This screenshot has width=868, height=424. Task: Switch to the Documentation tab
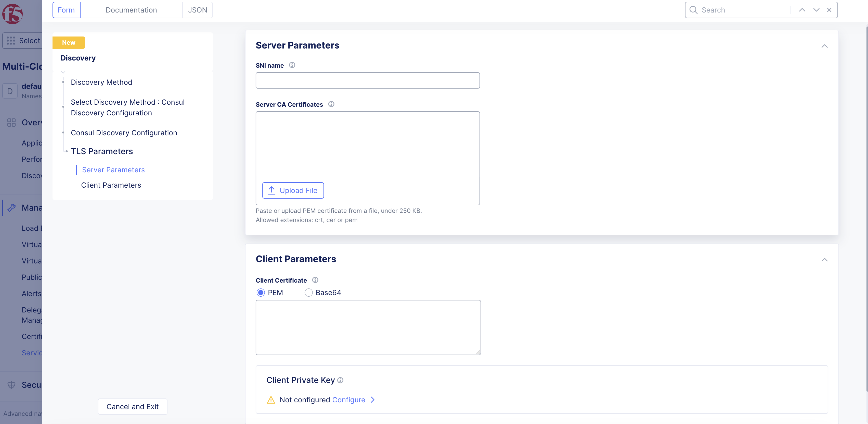click(131, 10)
